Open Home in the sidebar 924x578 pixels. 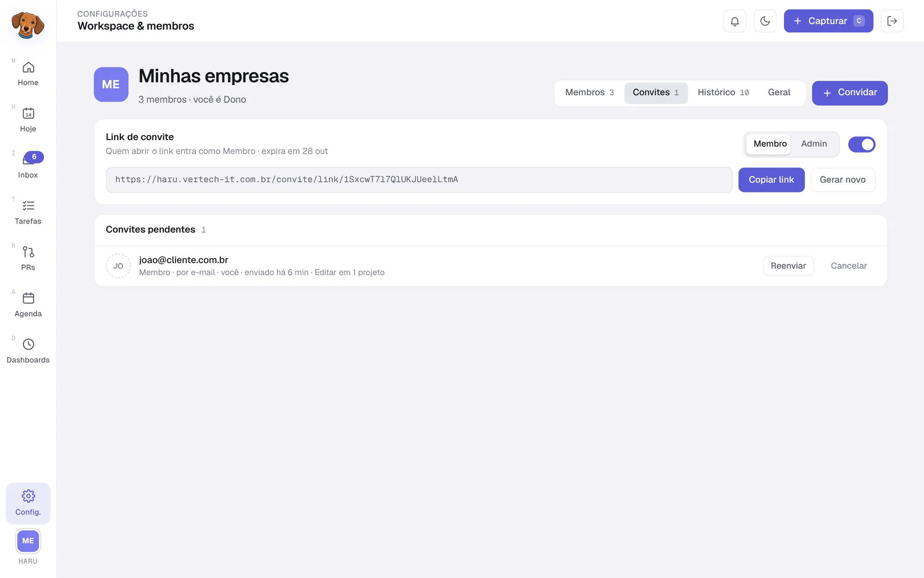pyautogui.click(x=28, y=74)
